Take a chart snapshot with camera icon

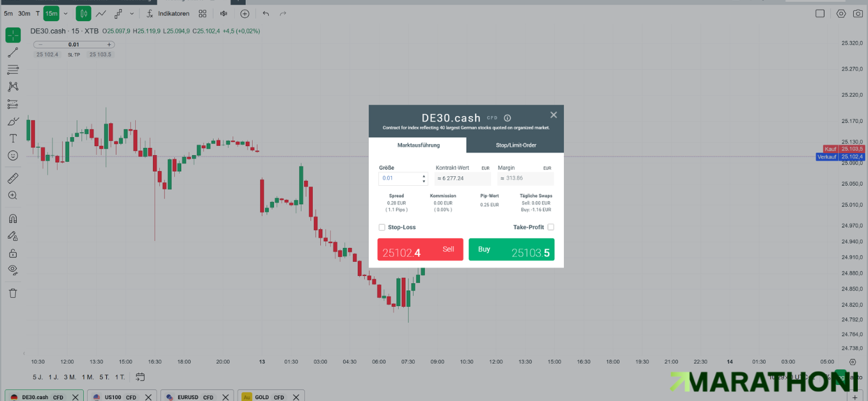858,13
